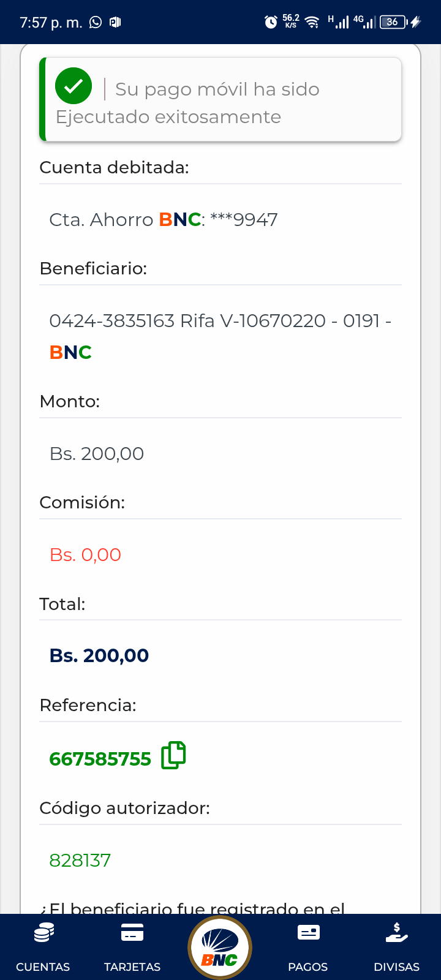
Task: Tap the Tarjetas card icon
Action: tap(132, 933)
